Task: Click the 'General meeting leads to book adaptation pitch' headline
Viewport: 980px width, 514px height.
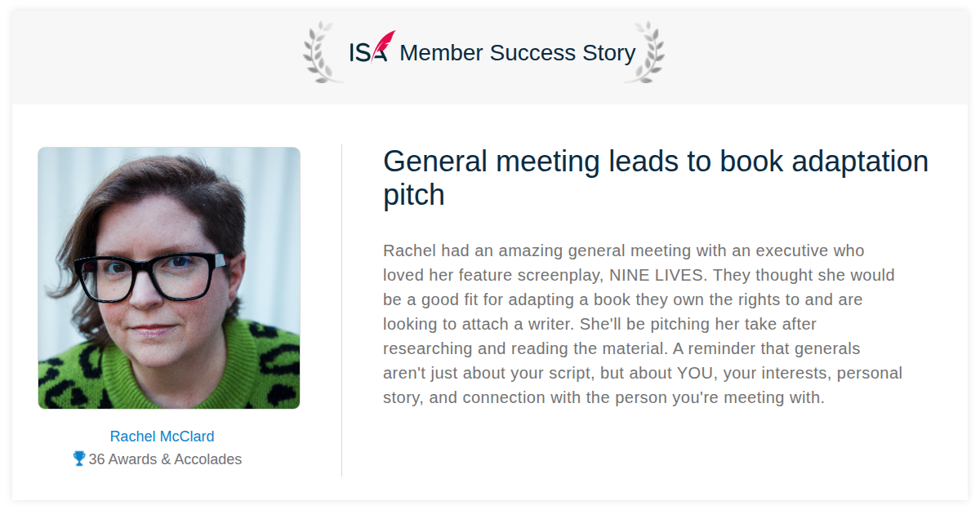Action: coord(656,178)
